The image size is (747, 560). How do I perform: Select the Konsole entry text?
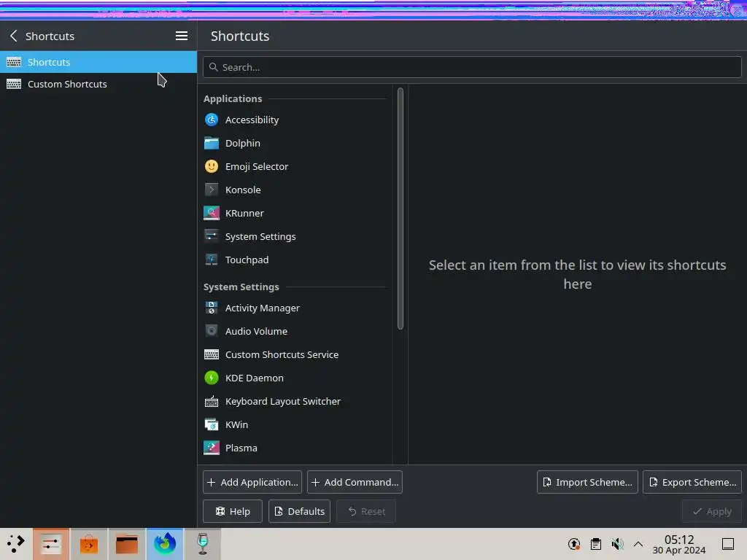point(242,190)
